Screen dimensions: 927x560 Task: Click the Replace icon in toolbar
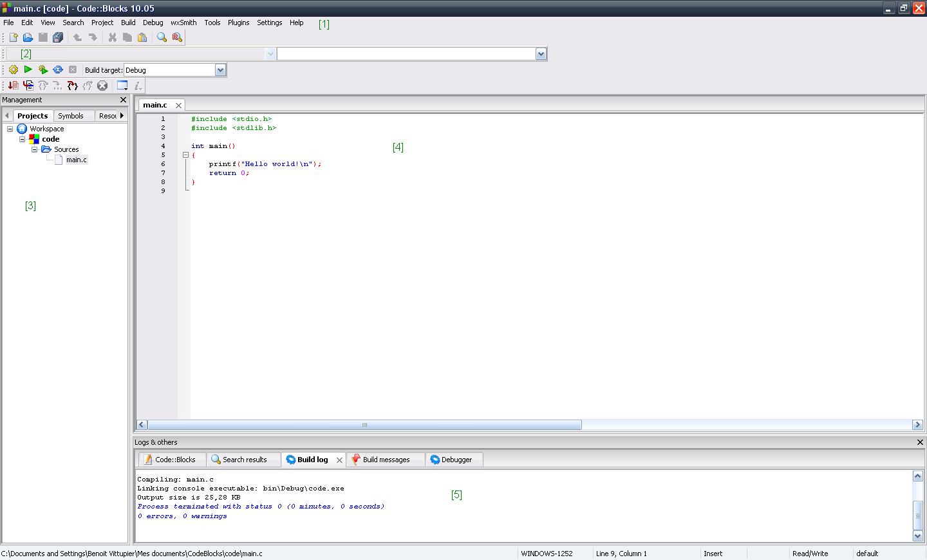[x=177, y=37]
